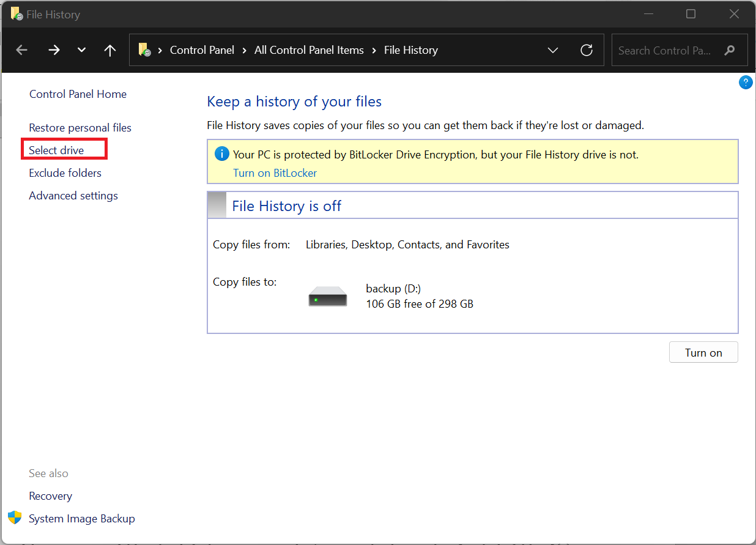Select All Control Panel Items breadcrumb
756x545 pixels.
(309, 50)
